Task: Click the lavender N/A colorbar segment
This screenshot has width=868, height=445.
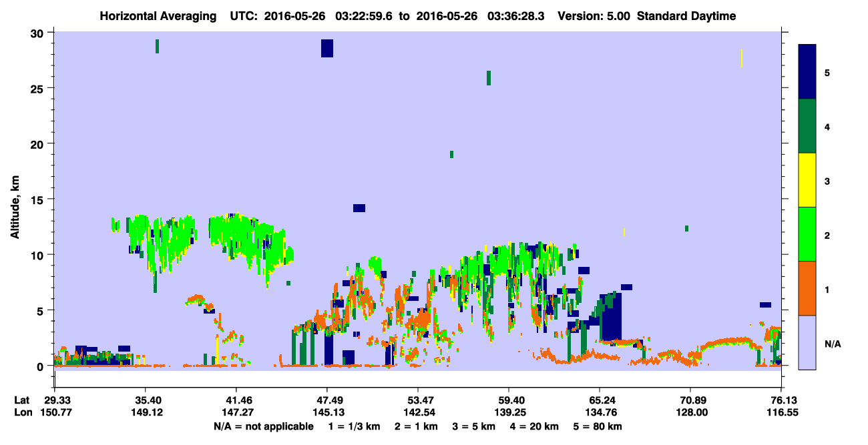Action: coord(807,342)
